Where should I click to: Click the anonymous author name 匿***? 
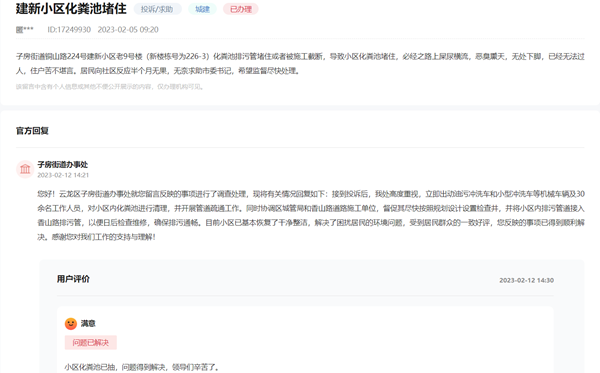(x=24, y=29)
